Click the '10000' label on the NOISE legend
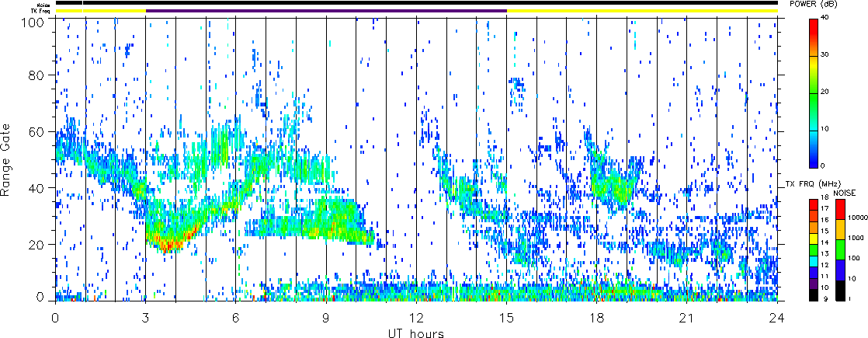The width and height of the screenshot is (868, 338). 857,218
